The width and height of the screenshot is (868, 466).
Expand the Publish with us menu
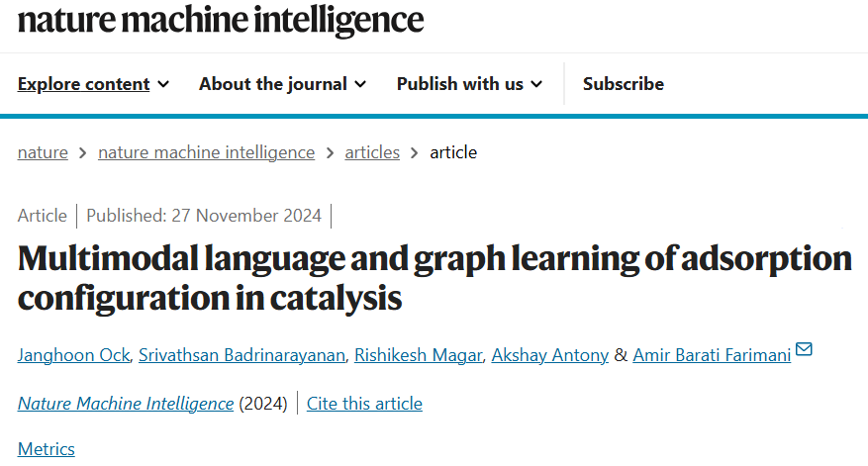(469, 84)
